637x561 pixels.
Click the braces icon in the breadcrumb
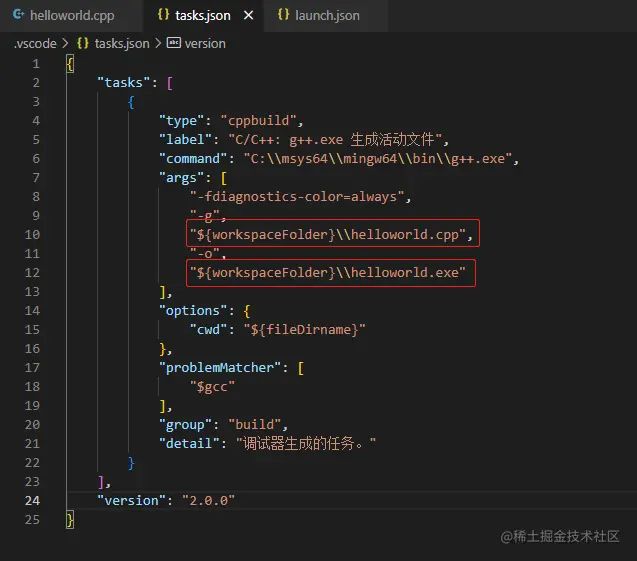[83, 43]
